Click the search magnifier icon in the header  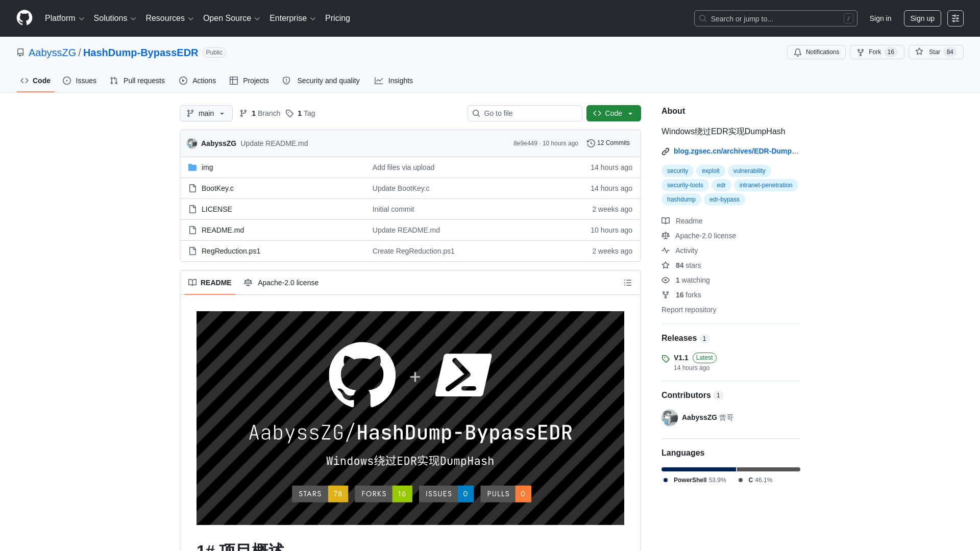point(703,18)
